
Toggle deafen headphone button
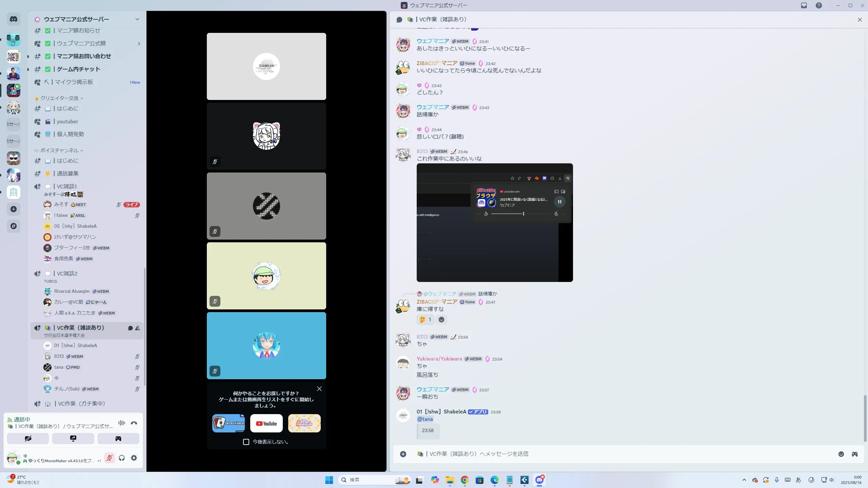[122, 458]
